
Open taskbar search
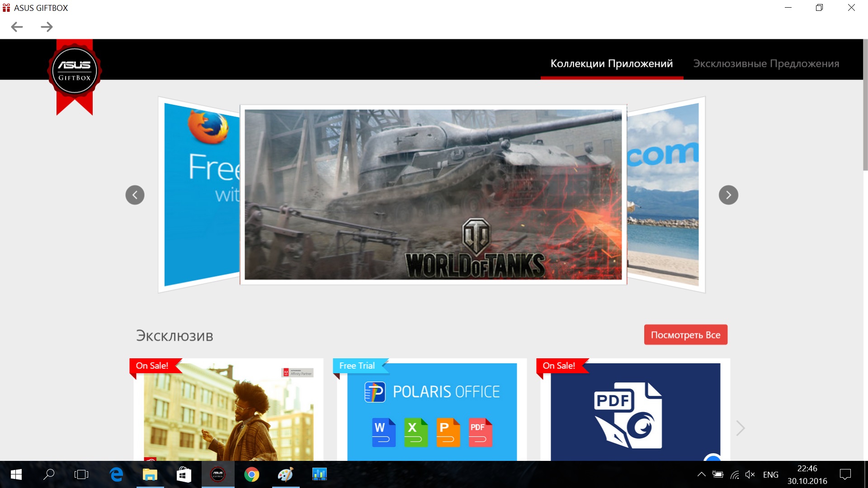point(49,474)
